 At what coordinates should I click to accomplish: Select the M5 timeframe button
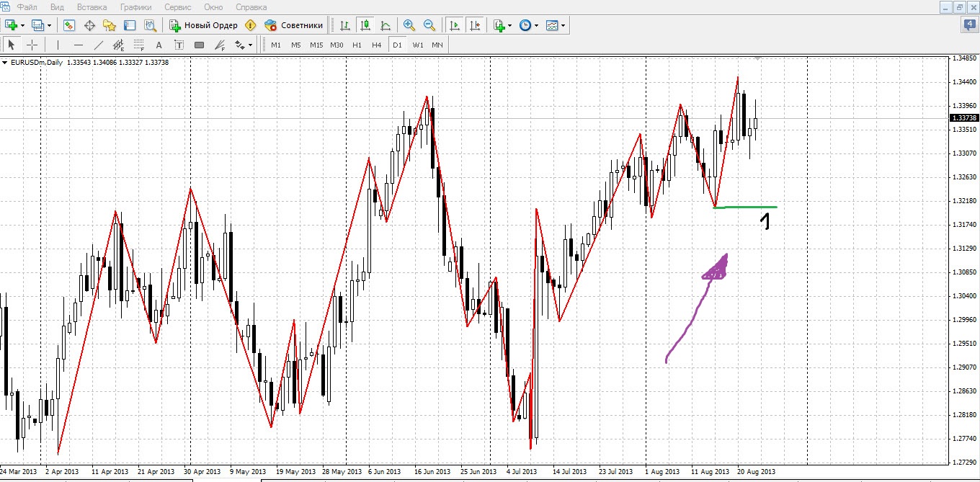pos(296,45)
